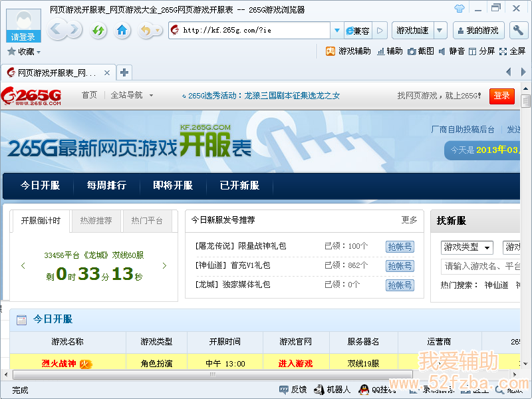Click the vertical scrollbar up arrow

pos(525,89)
